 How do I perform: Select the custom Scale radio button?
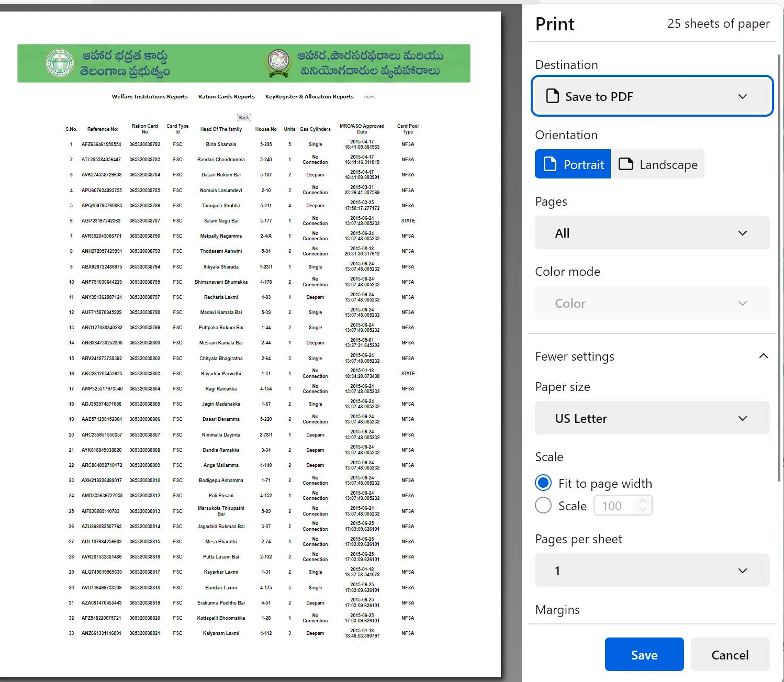click(x=543, y=505)
